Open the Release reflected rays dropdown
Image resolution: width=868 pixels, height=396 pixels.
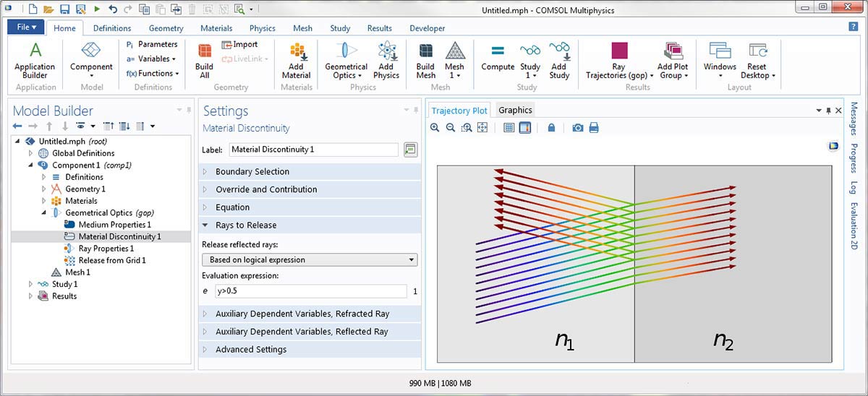[x=310, y=259]
